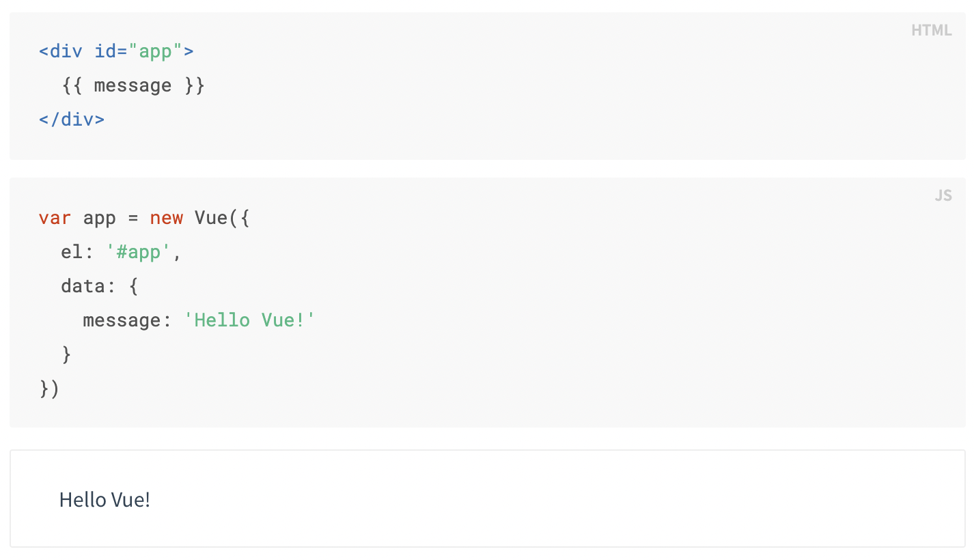The image size is (974, 560).
Task: Click the HTML language label
Action: tap(931, 31)
